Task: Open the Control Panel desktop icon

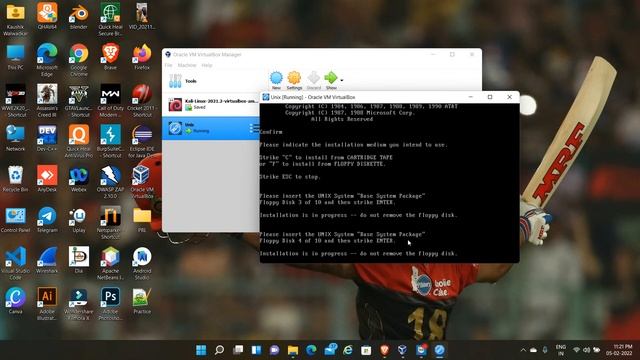Action: [16, 219]
